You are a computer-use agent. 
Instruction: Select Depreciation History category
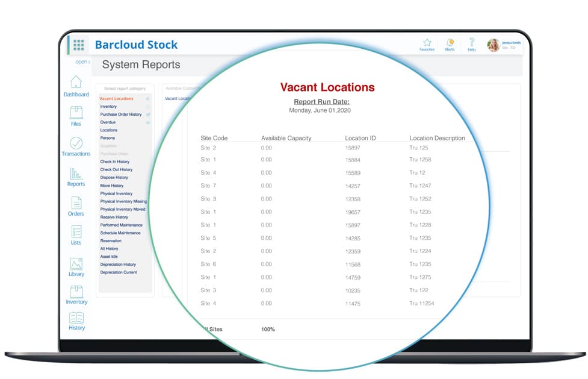118,265
